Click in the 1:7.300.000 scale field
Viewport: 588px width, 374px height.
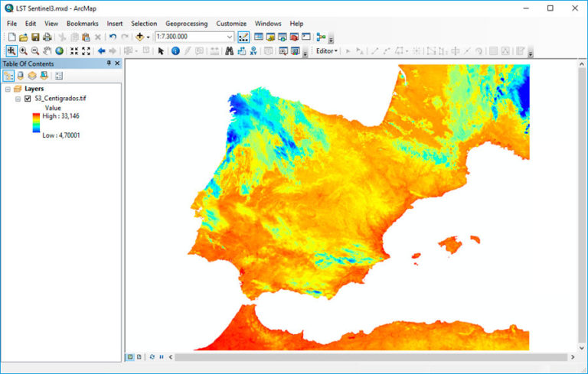190,37
